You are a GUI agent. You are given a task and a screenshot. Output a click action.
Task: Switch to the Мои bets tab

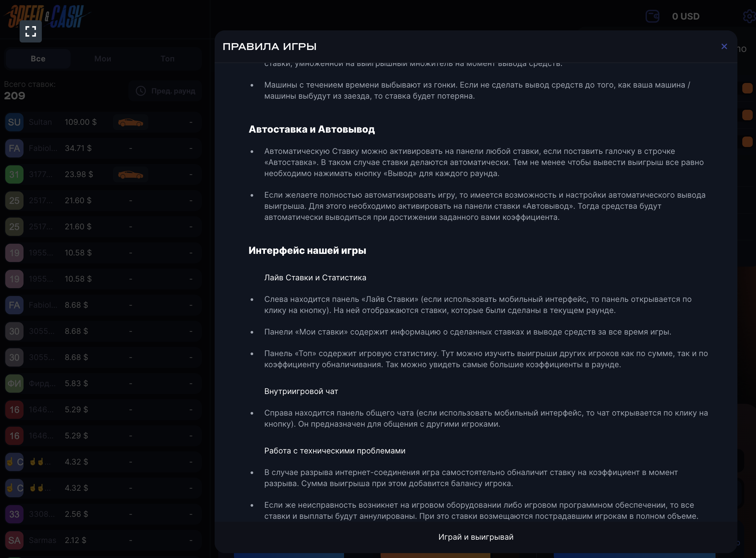click(103, 59)
